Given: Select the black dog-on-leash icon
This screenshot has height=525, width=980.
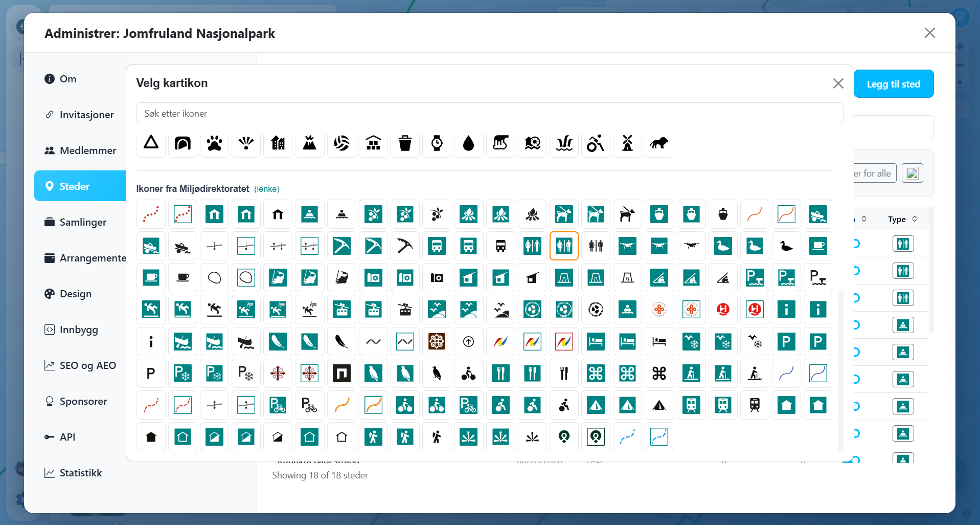Looking at the screenshot, I should [x=628, y=214].
